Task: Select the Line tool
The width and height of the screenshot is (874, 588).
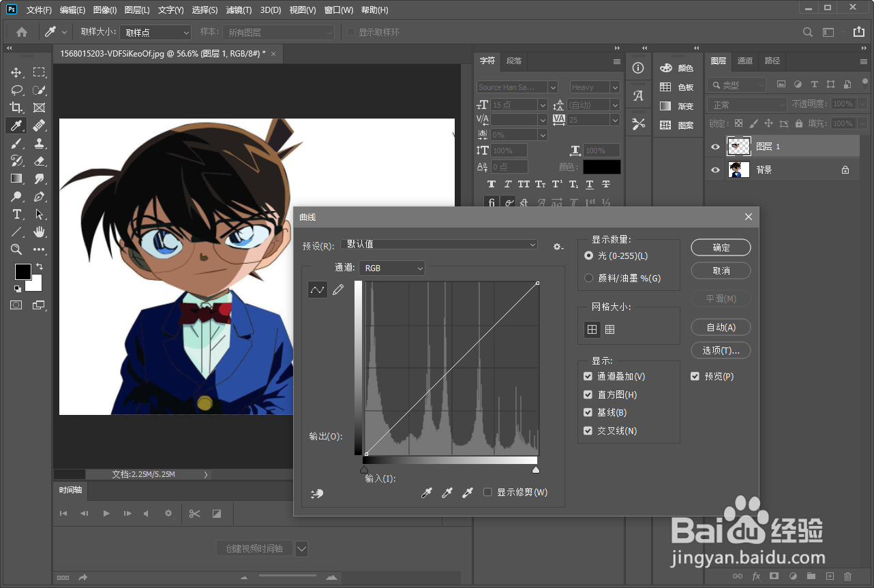Action: tap(16, 232)
